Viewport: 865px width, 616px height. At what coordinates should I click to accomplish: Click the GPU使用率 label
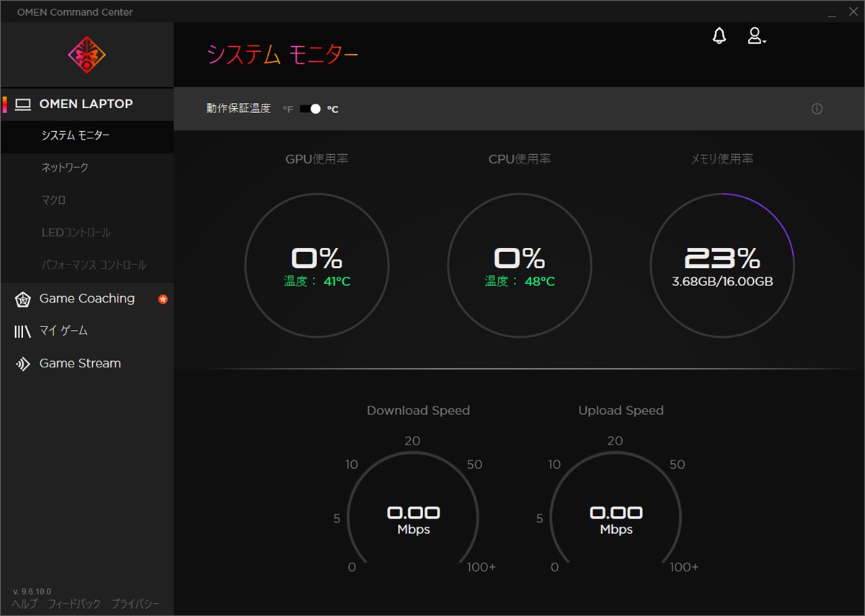point(317,159)
